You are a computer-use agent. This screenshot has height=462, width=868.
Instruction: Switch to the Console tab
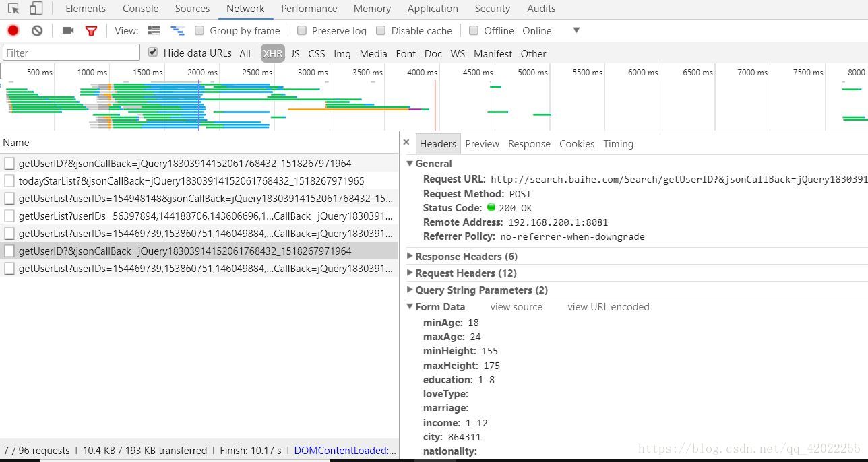(141, 9)
